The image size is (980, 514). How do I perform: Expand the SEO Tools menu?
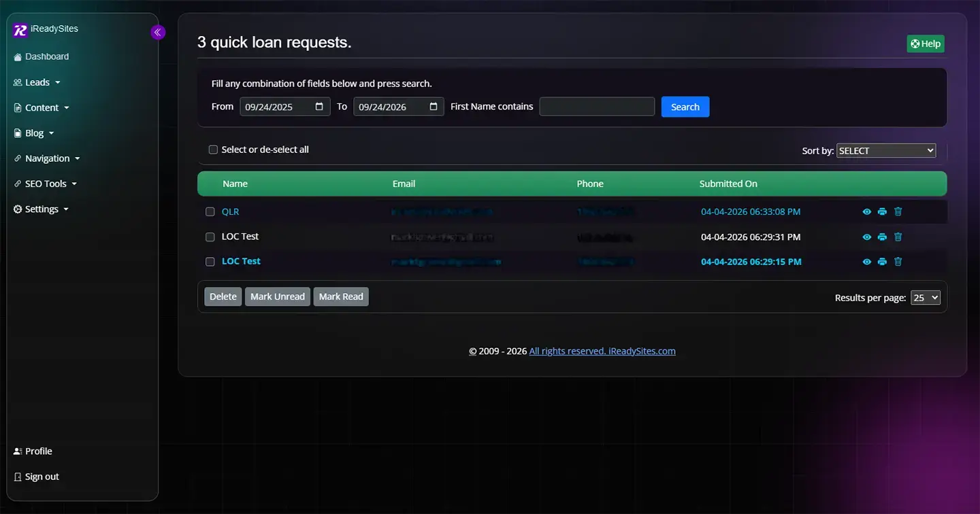pyautogui.click(x=46, y=184)
